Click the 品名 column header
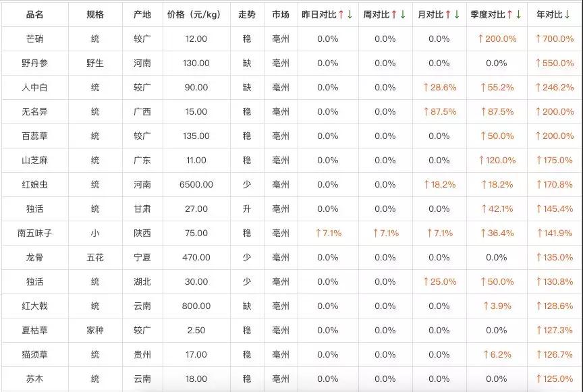This screenshot has height=392, width=583. coord(34,15)
